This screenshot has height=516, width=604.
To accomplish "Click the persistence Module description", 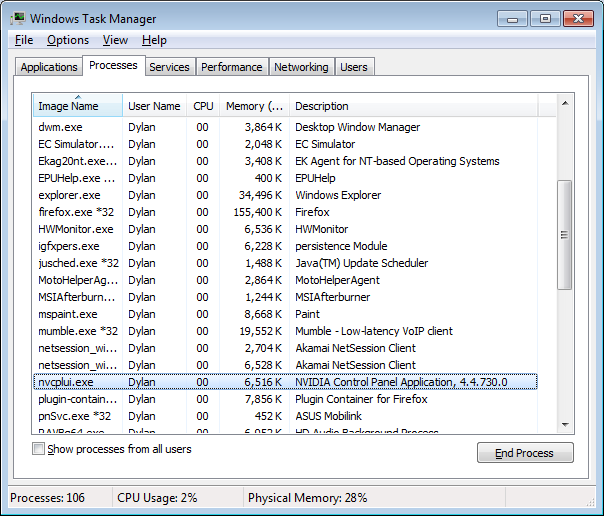I will tap(341, 246).
